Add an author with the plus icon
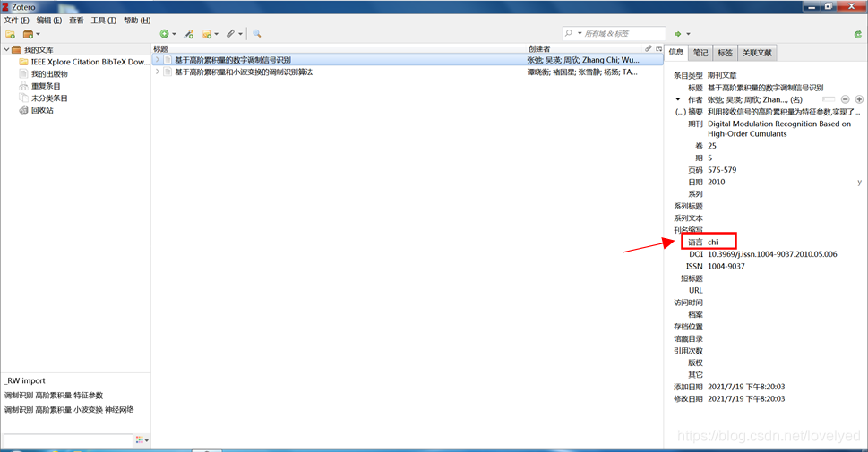Image resolution: width=868 pixels, height=452 pixels. (x=859, y=99)
